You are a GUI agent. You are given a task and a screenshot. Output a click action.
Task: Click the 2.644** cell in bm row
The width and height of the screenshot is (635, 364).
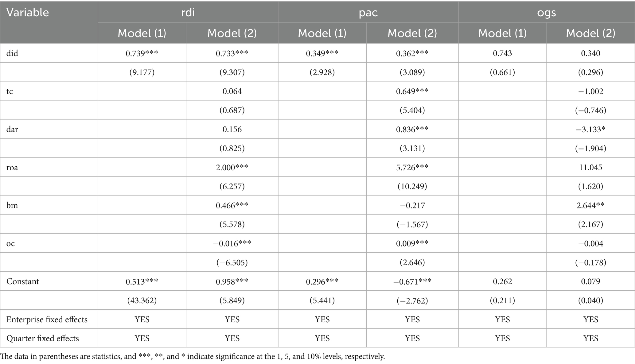590,205
